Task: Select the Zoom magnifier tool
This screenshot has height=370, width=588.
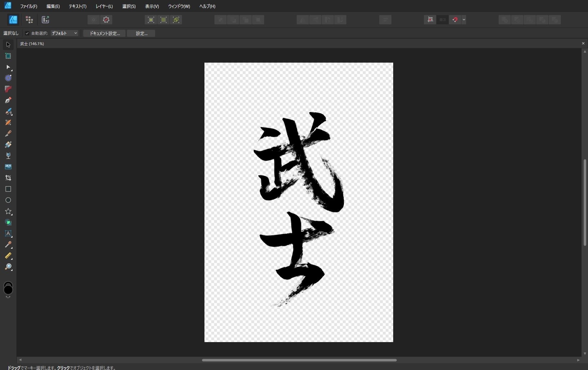Action: tap(8, 267)
